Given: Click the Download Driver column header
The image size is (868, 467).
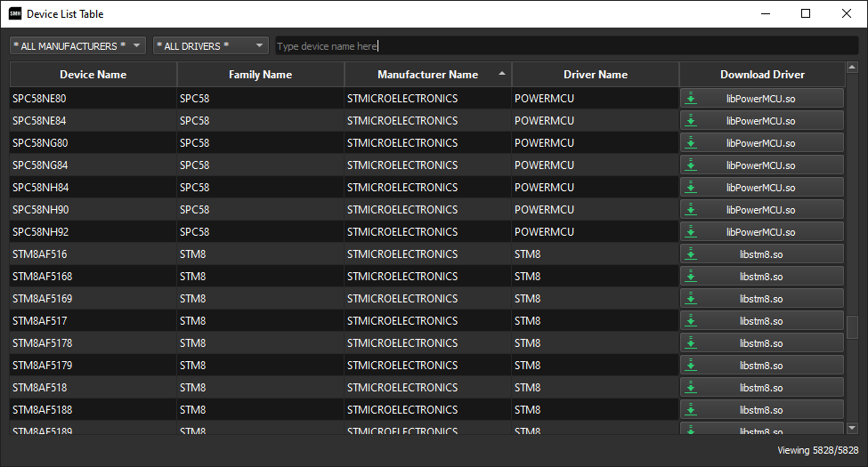Looking at the screenshot, I should pyautogui.click(x=762, y=74).
